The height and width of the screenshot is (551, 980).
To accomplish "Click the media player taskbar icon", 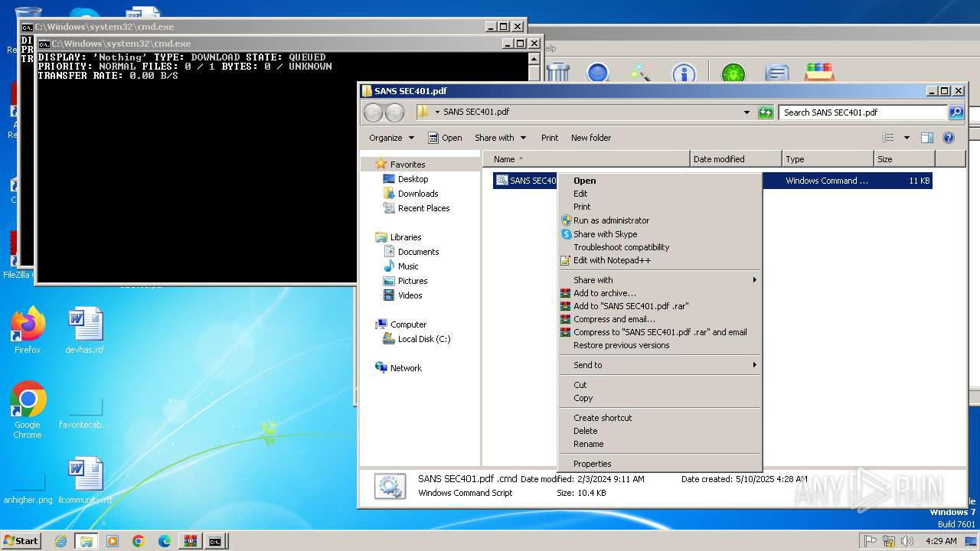I will [113, 541].
